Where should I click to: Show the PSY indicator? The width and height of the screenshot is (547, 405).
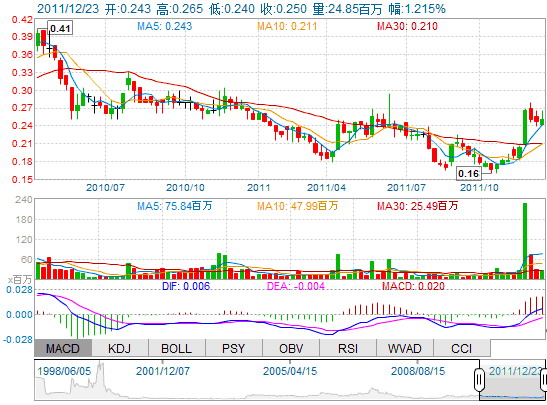234,348
